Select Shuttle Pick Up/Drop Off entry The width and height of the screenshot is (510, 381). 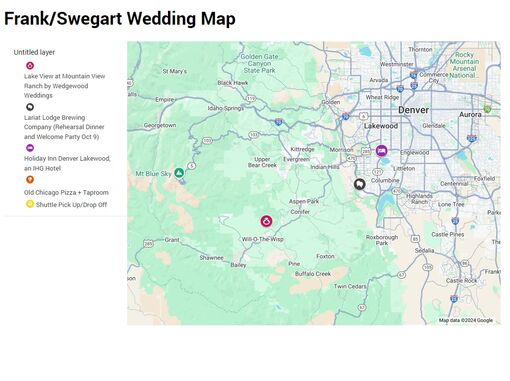[71, 205]
